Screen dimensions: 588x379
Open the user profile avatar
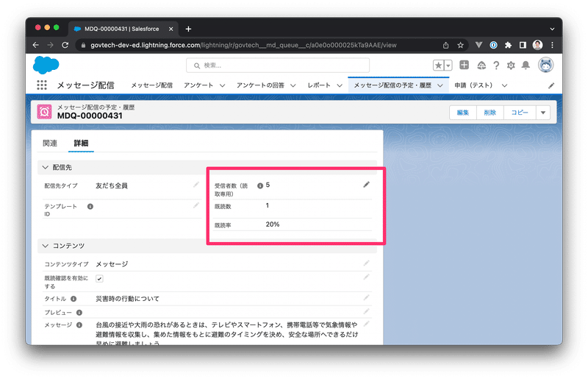pyautogui.click(x=545, y=65)
